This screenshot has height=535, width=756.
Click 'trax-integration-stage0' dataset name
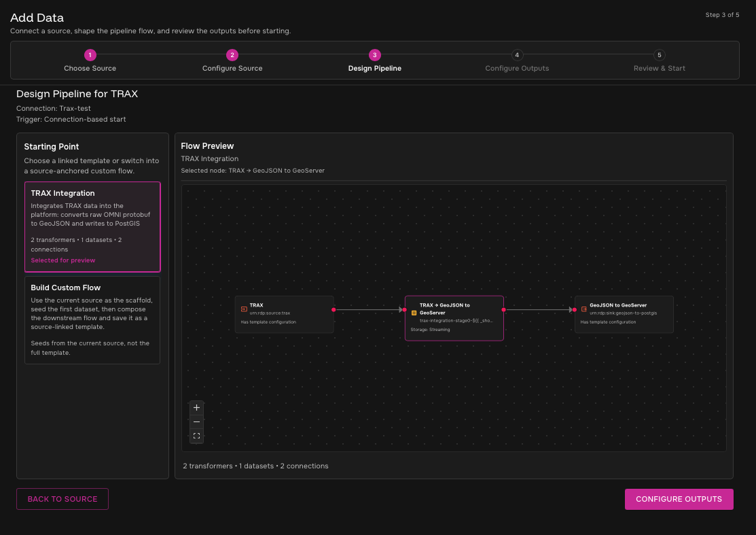pyautogui.click(x=456, y=321)
